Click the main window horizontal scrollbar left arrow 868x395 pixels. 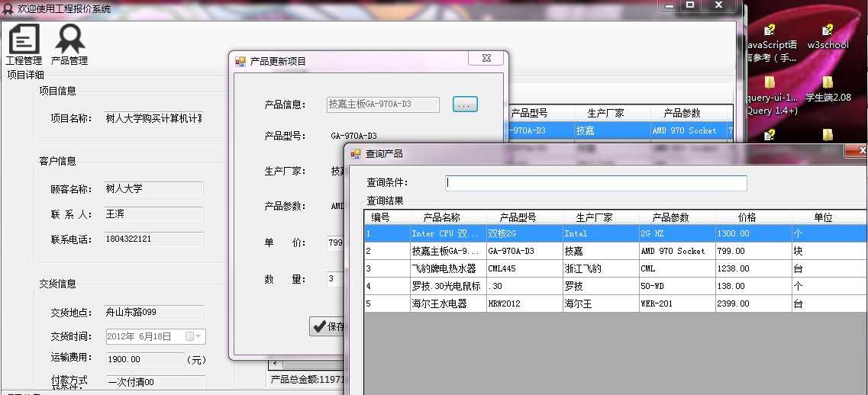[275, 364]
